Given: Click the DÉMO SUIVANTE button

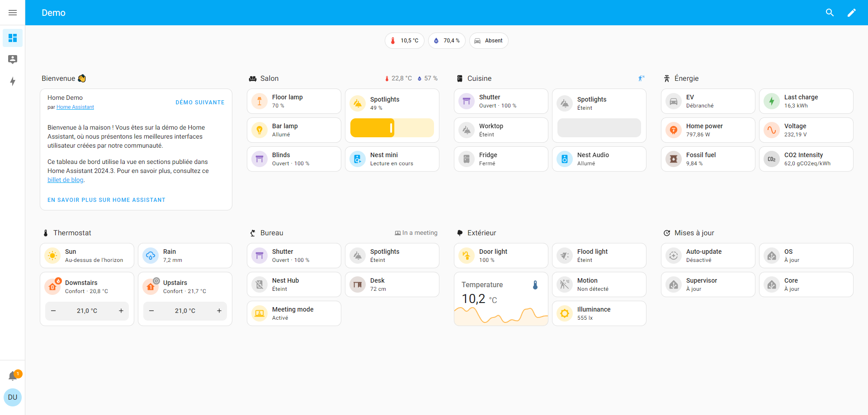Looking at the screenshot, I should [x=200, y=103].
